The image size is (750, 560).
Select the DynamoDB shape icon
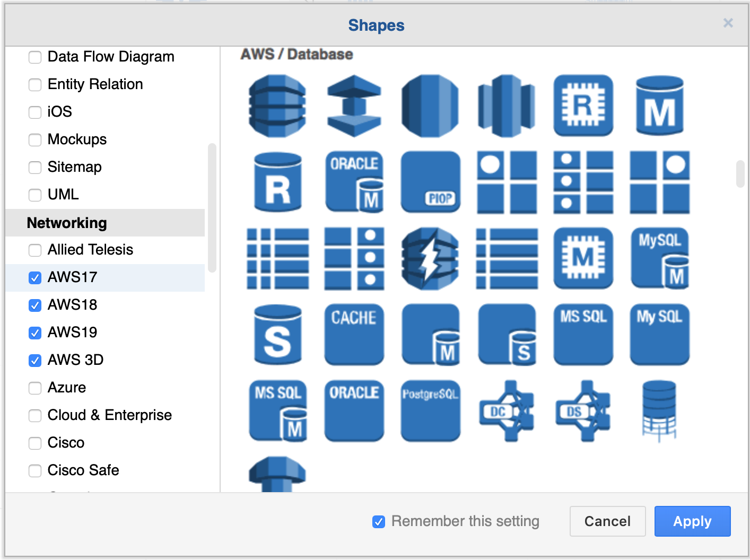pos(277,104)
